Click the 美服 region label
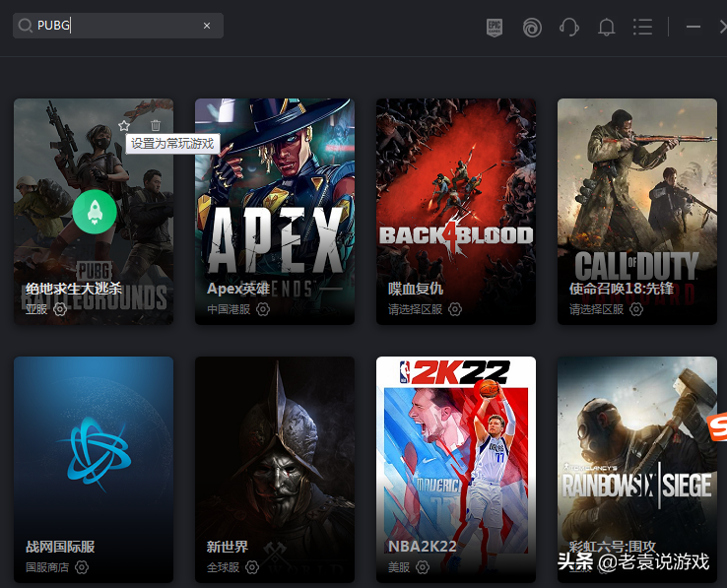The image size is (727, 588). tap(399, 567)
